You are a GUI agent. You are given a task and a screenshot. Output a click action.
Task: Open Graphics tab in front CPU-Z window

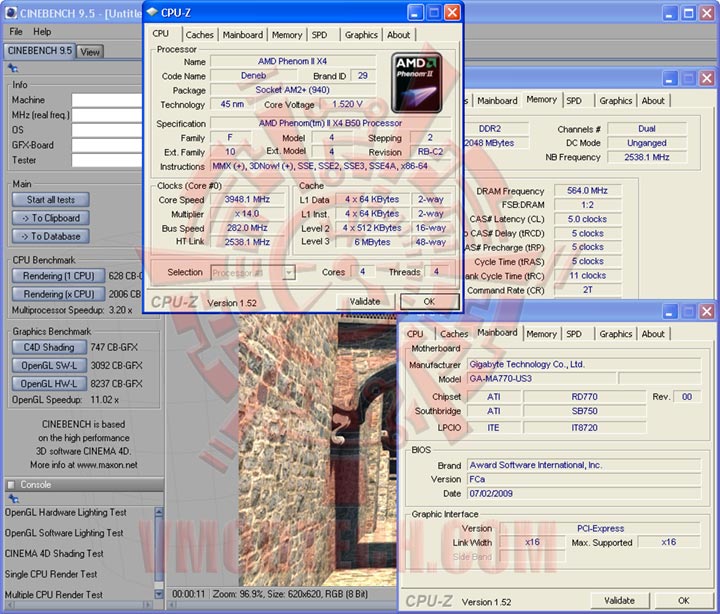click(x=361, y=34)
